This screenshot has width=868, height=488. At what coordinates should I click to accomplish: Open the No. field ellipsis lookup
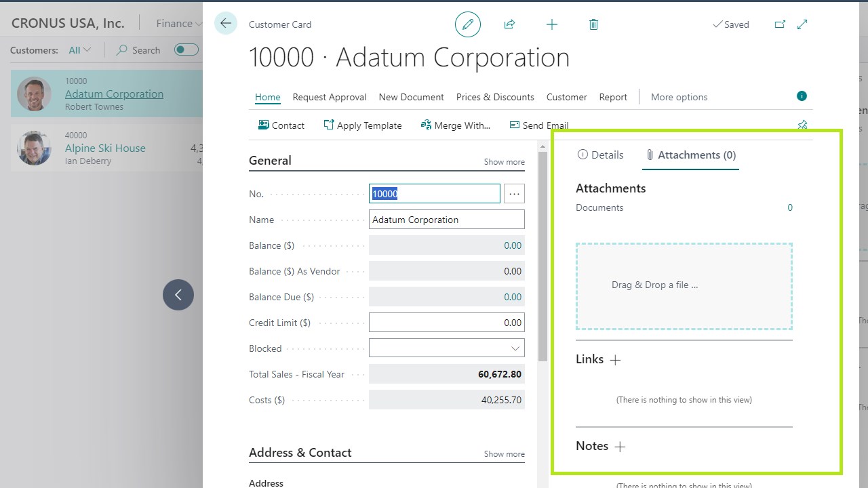click(x=515, y=194)
